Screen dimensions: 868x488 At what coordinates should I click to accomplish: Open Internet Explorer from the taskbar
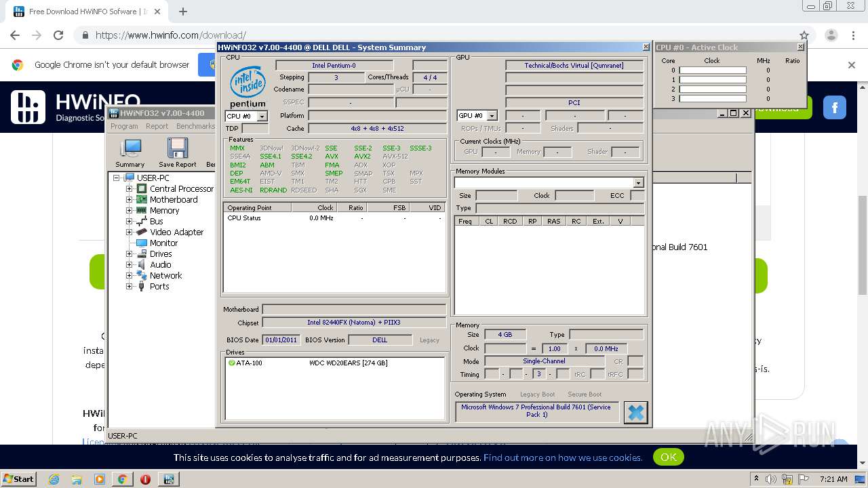(54, 479)
